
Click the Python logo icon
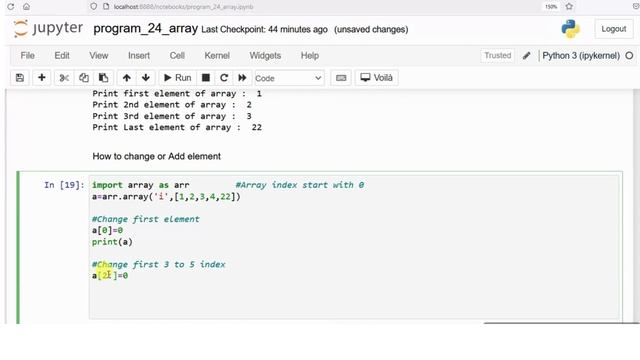coord(570,29)
